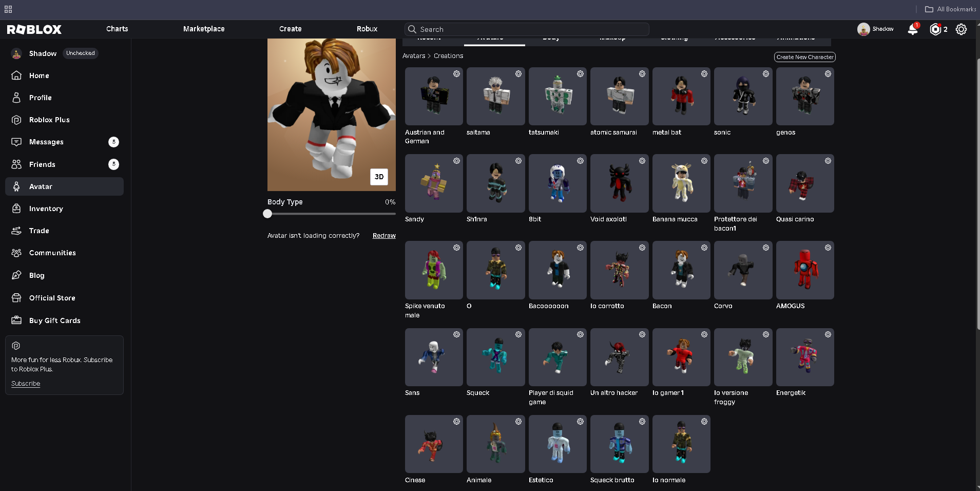980x491 pixels.
Task: Select the Squeck brutto avatar thumbnail
Action: [x=620, y=444]
